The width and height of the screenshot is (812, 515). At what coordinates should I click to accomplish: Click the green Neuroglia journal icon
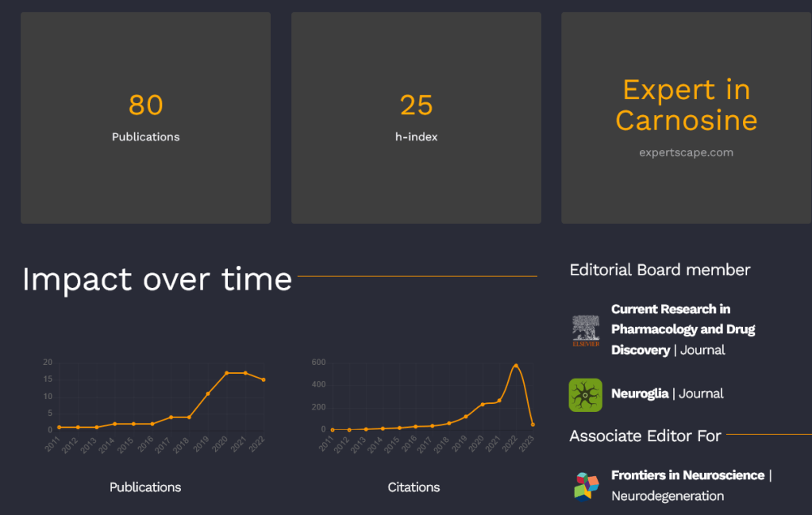tap(585, 394)
